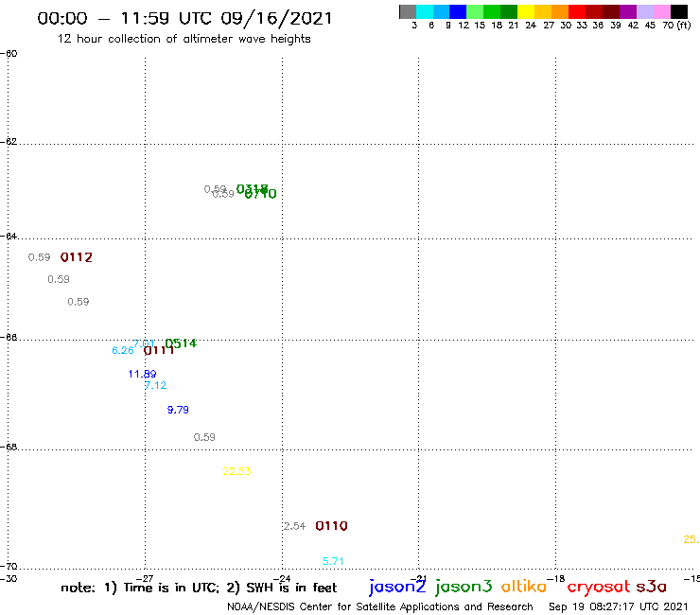This screenshot has width=700, height=615.
Task: Click the 0110 time marker
Action: click(x=331, y=526)
